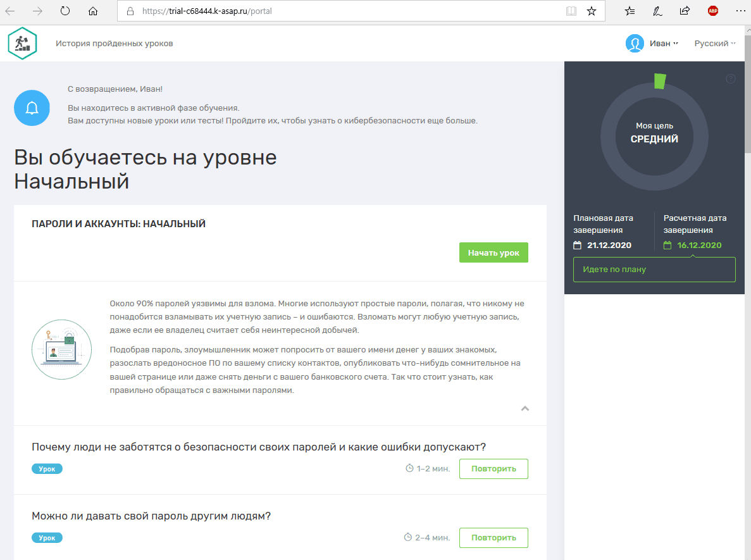Click the estimated date green calendar icon
This screenshot has height=560, width=751.
coord(667,246)
